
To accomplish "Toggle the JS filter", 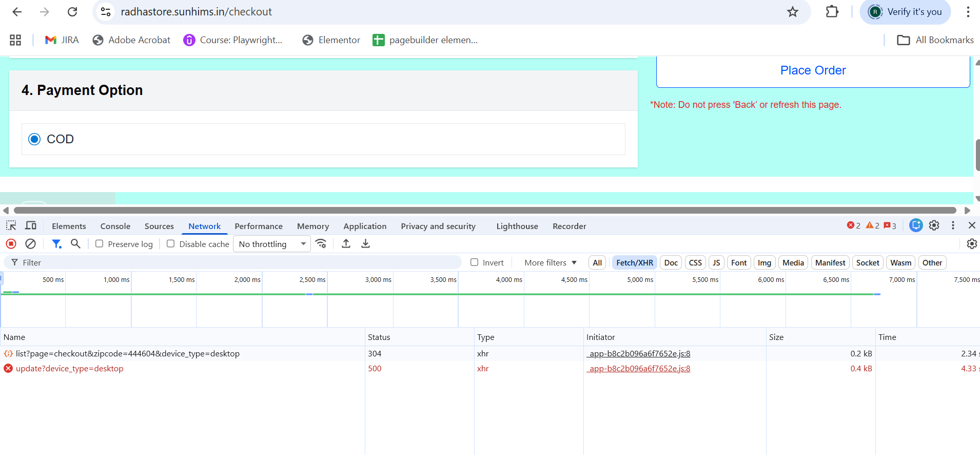I will pyautogui.click(x=716, y=262).
